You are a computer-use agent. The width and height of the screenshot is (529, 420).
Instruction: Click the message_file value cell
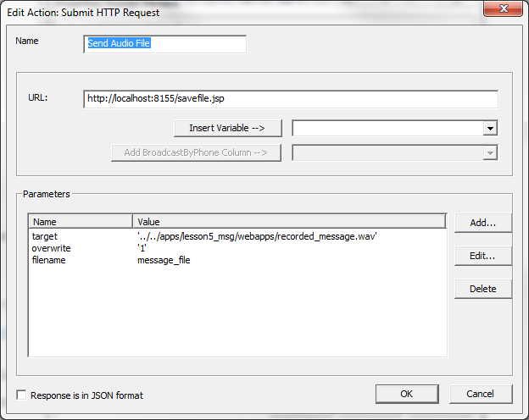(x=164, y=260)
